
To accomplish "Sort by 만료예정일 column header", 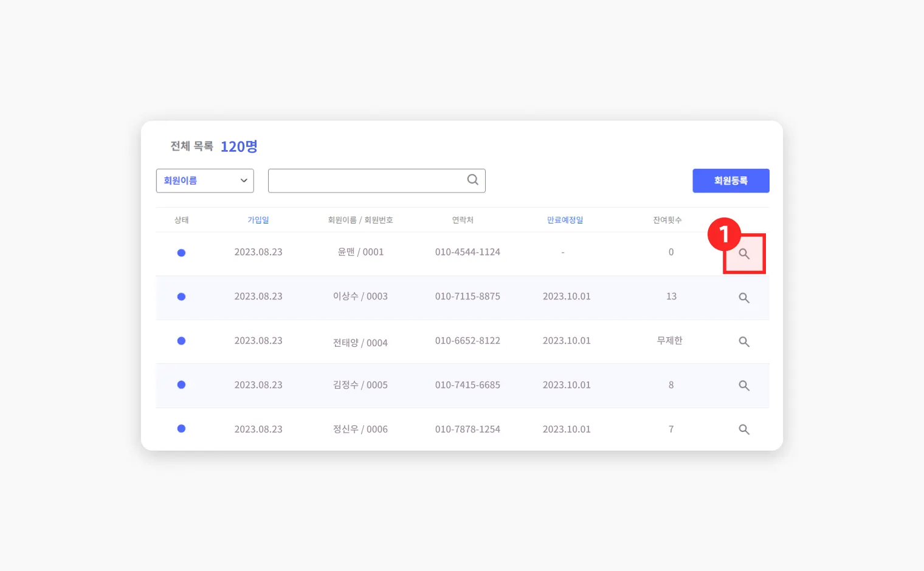I will click(565, 220).
